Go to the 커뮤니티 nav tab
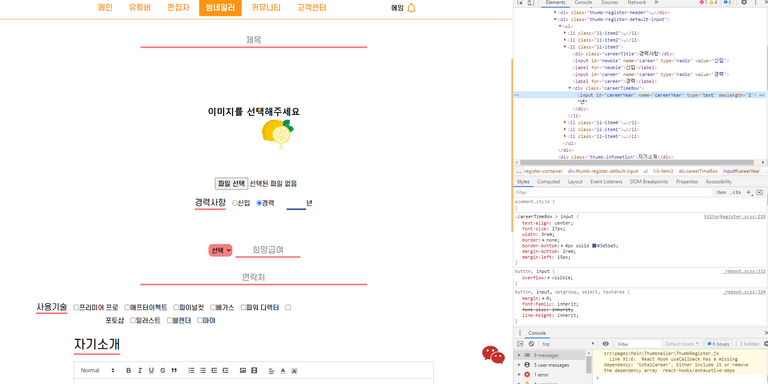Screen dimensions: 768x384 coord(266,8)
